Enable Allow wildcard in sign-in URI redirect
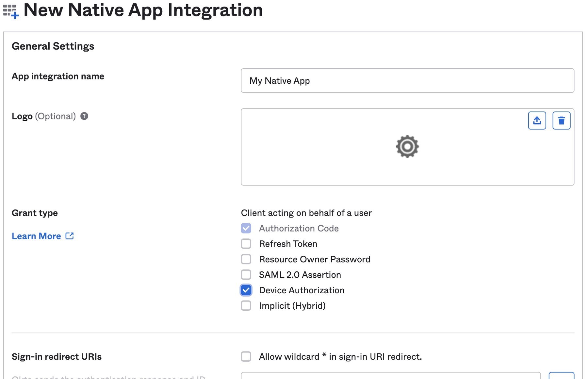Viewport: 588px width, 379px height. 246,356
